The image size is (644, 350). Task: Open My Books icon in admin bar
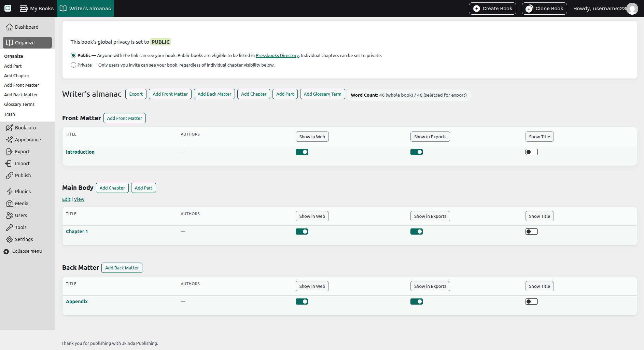point(24,9)
